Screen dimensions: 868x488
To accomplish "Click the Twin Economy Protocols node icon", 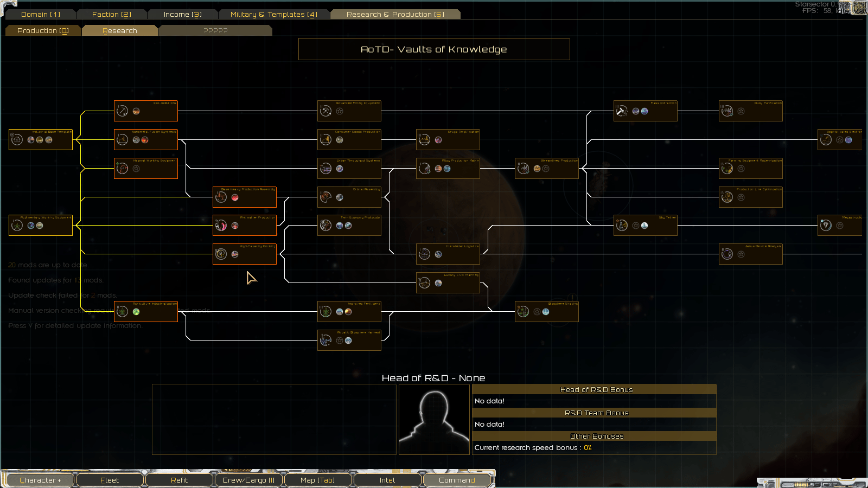I will [325, 226].
